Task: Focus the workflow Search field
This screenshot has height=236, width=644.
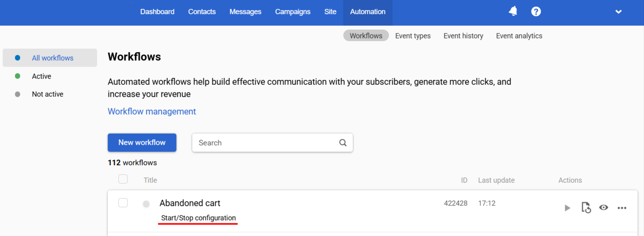Action: pyautogui.click(x=272, y=143)
